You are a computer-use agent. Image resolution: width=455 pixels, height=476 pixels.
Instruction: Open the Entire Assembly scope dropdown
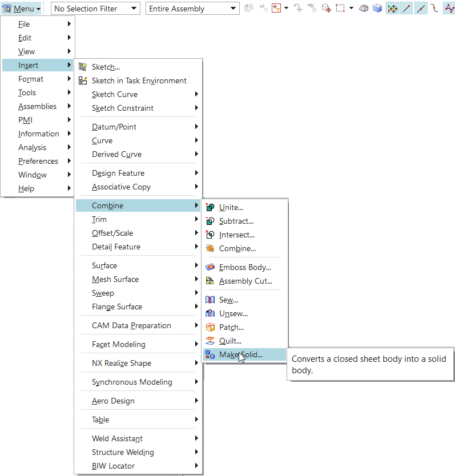click(x=192, y=9)
